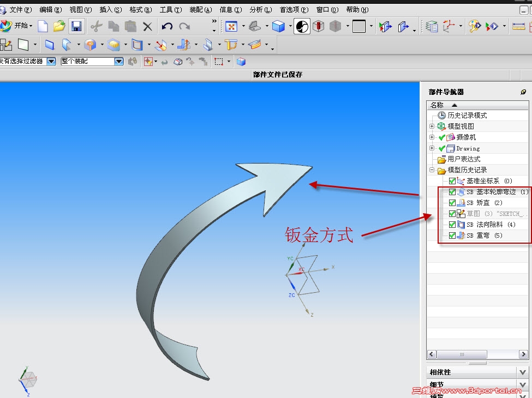The image size is (532, 398).
Task: Click the New file icon
Action: [43, 26]
